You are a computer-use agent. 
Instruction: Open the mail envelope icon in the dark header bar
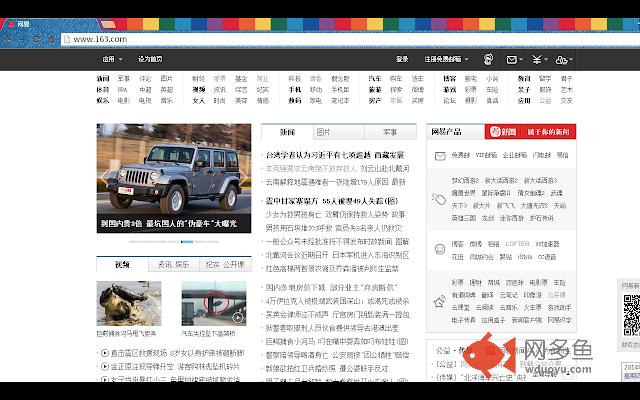514,60
